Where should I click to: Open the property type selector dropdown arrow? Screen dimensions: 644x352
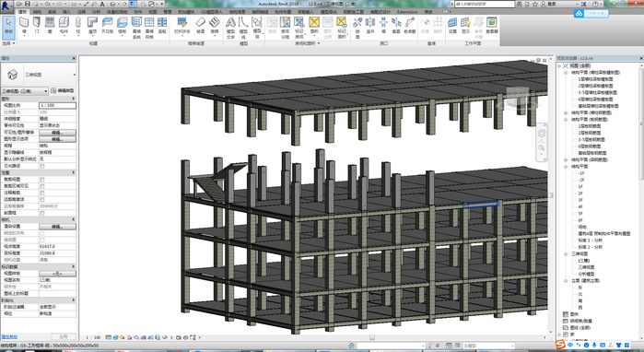(75, 75)
